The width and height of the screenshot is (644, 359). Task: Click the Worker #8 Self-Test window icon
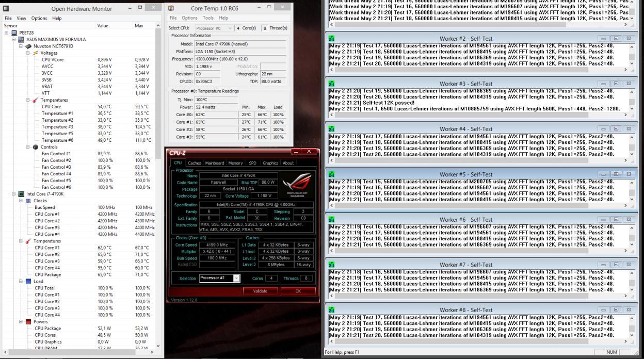(x=331, y=310)
